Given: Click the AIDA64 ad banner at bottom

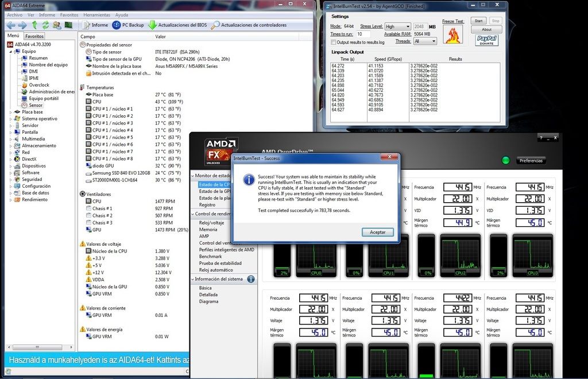Looking at the screenshot, I should click(x=97, y=360).
